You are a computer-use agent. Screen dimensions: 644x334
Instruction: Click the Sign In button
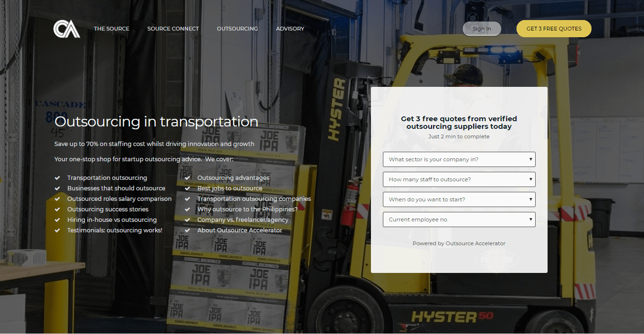482,29
